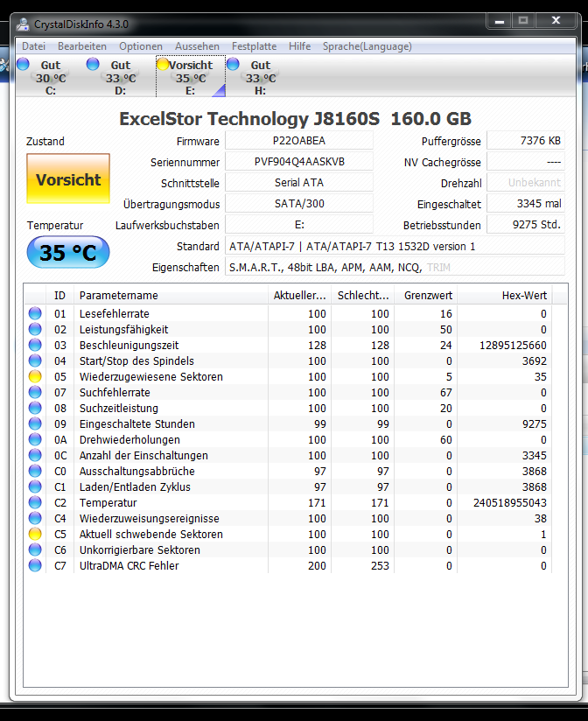This screenshot has width=588, height=721.
Task: Open the Bearbeiten menu
Action: tap(82, 46)
